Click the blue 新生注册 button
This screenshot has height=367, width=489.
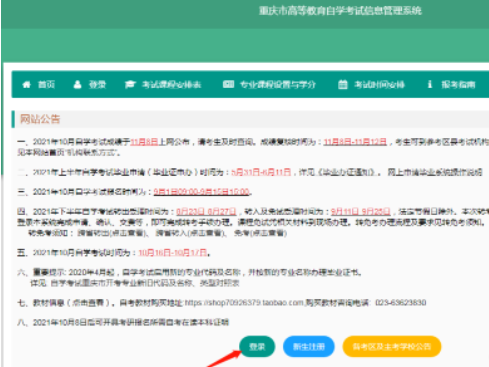click(309, 347)
